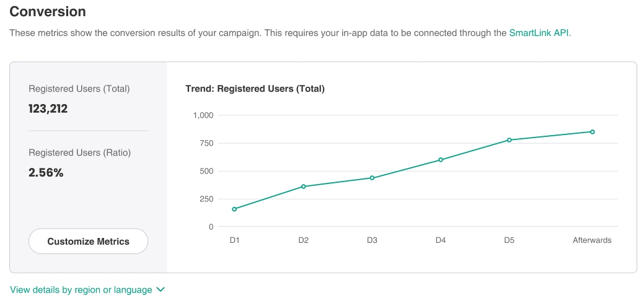This screenshot has width=644, height=303.
Task: Select the Afterwards data point marker
Action: click(x=592, y=132)
